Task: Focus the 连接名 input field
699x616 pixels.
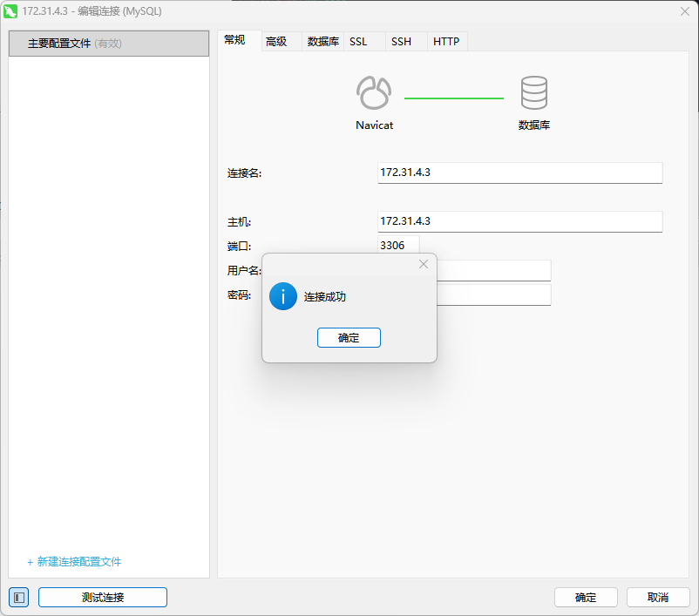Action: pyautogui.click(x=519, y=173)
